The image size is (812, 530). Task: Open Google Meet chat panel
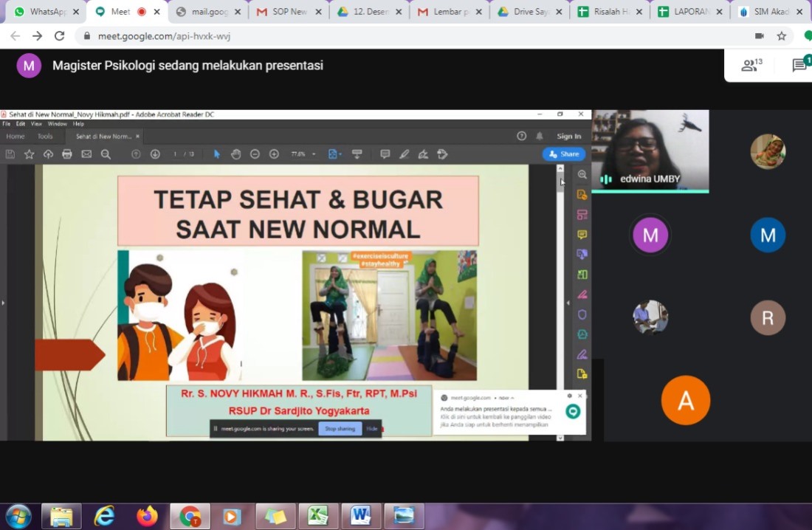point(801,65)
